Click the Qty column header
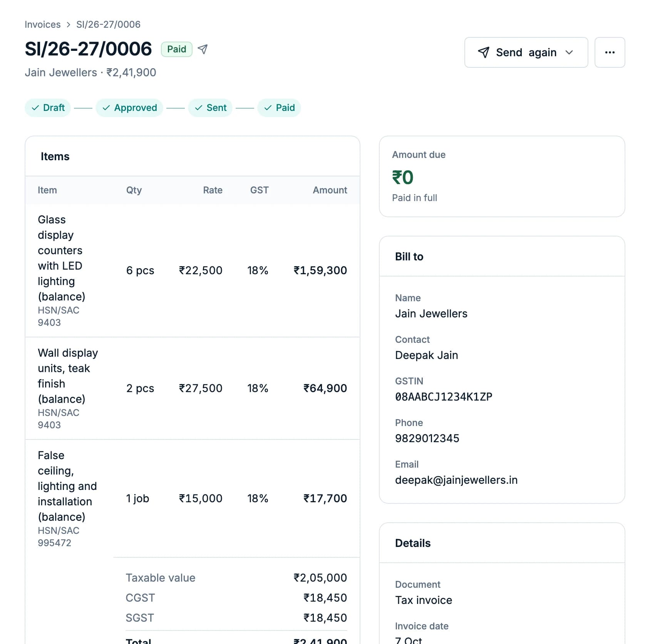 click(x=134, y=190)
